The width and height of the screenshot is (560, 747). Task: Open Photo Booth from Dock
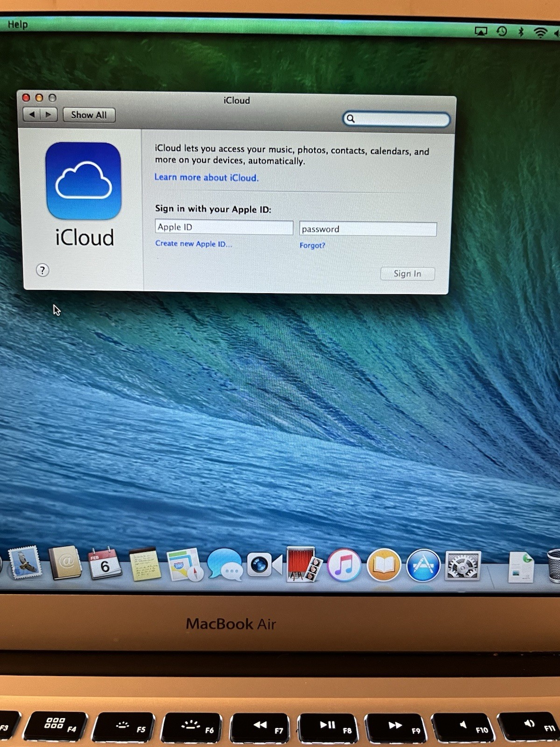(x=304, y=564)
